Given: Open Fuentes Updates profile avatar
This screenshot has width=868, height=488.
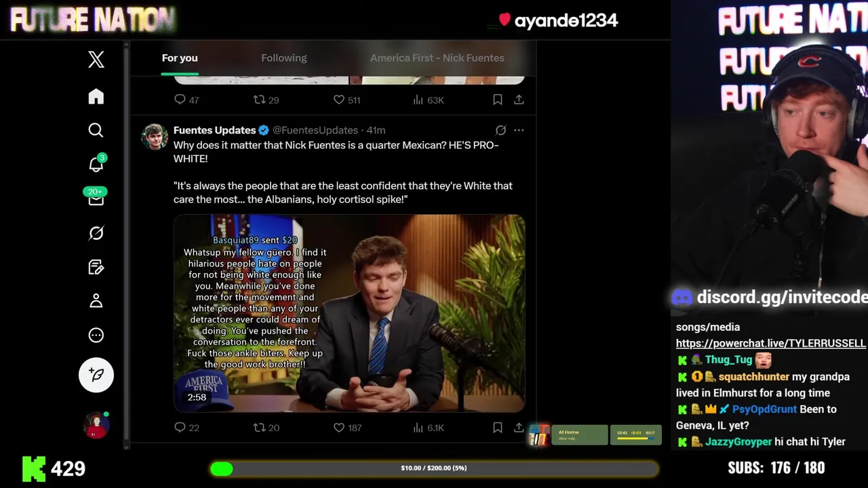Looking at the screenshot, I should pos(155,137).
